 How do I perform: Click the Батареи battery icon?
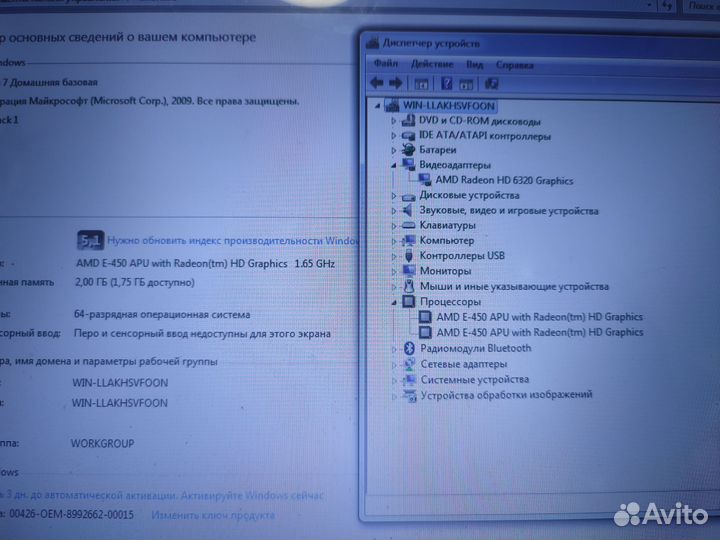408,150
